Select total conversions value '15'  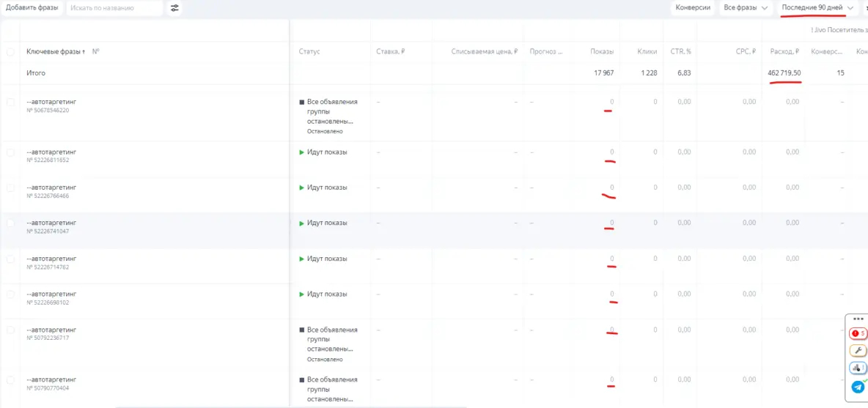tap(840, 73)
